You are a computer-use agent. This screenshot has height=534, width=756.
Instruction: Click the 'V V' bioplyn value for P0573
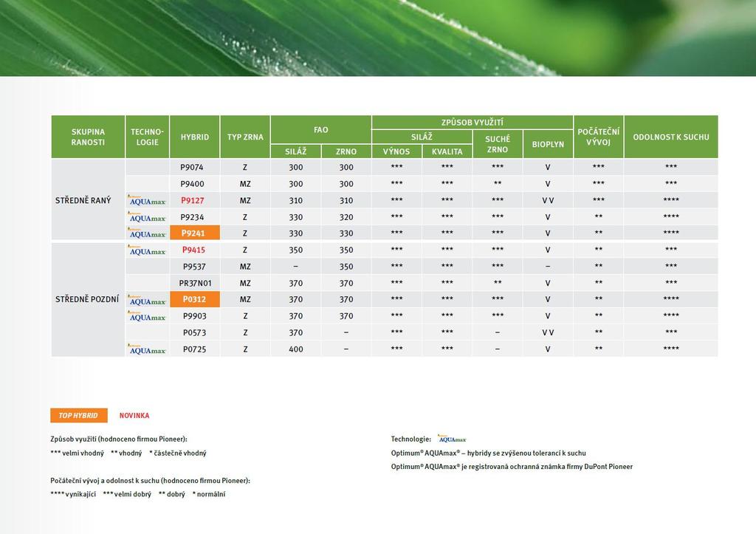[548, 333]
